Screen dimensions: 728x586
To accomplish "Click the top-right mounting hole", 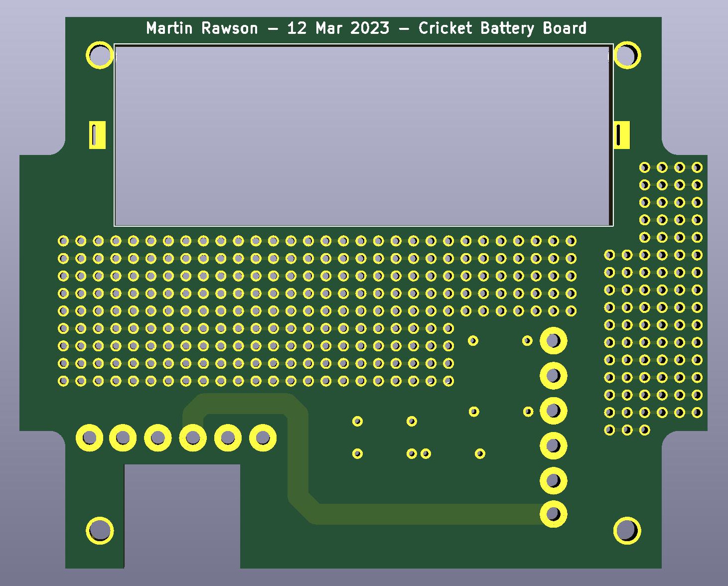I will tap(627, 55).
